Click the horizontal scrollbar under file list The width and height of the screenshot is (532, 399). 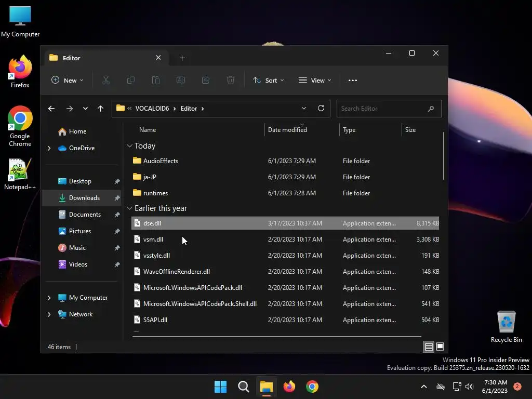(276, 337)
